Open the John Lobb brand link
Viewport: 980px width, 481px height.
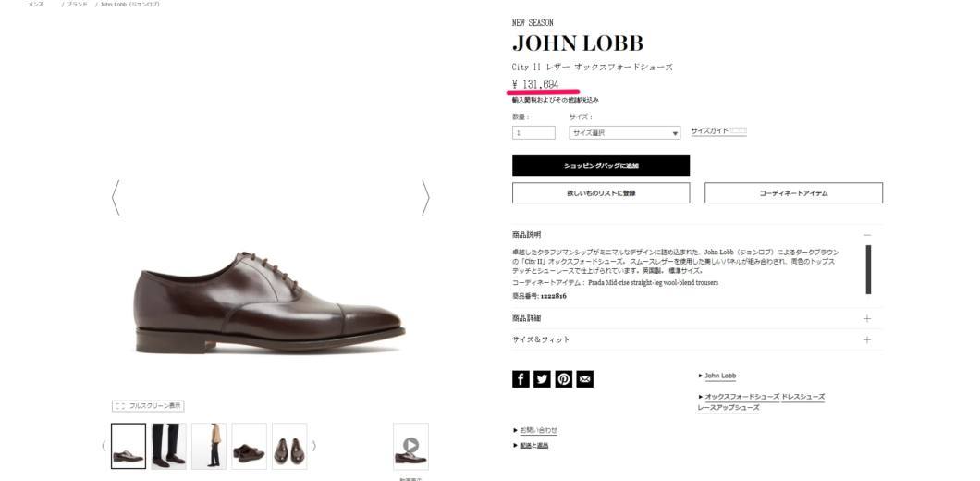720,376
